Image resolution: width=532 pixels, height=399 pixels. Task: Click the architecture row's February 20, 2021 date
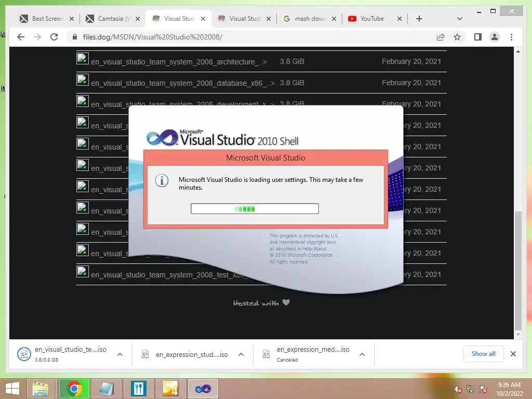(411, 61)
